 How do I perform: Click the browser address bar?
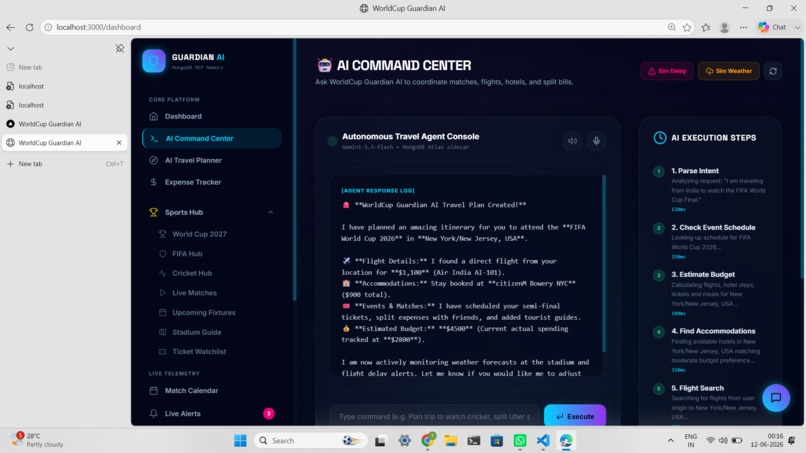pos(350,27)
